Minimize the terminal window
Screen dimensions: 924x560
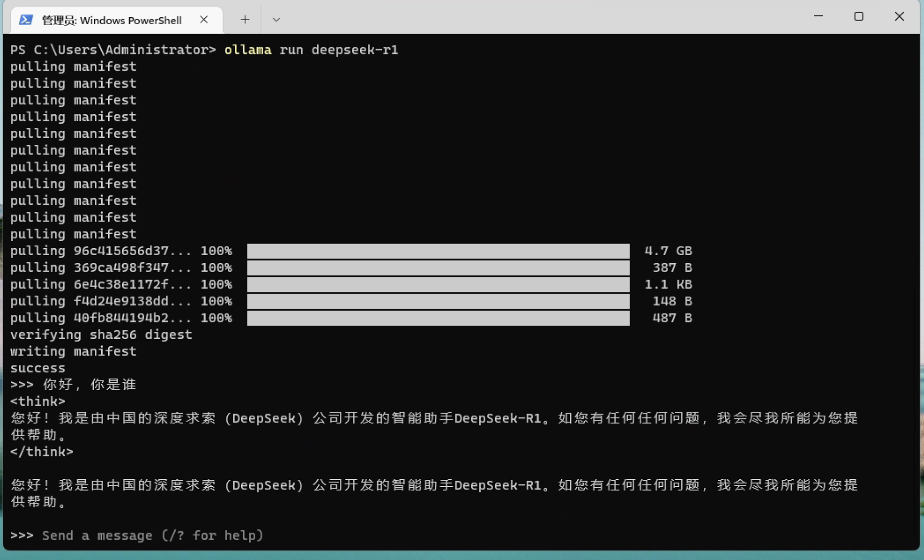coord(819,16)
